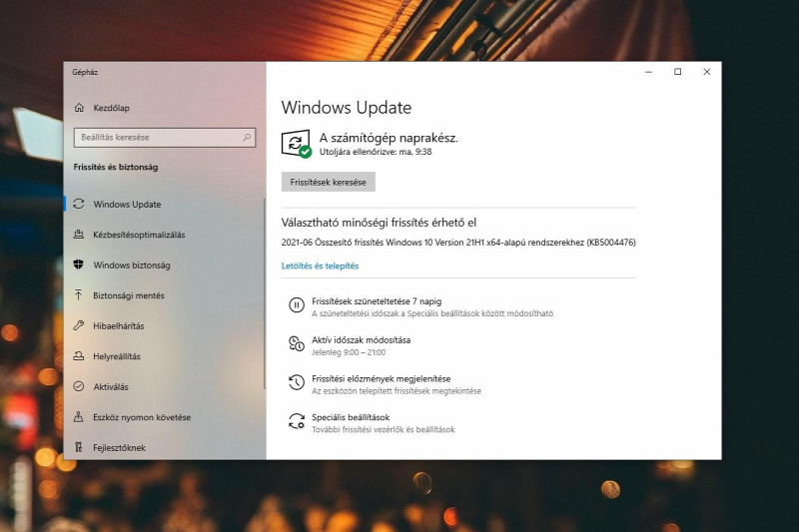Click the history icon for Frissítési előzmények

[x=297, y=382]
